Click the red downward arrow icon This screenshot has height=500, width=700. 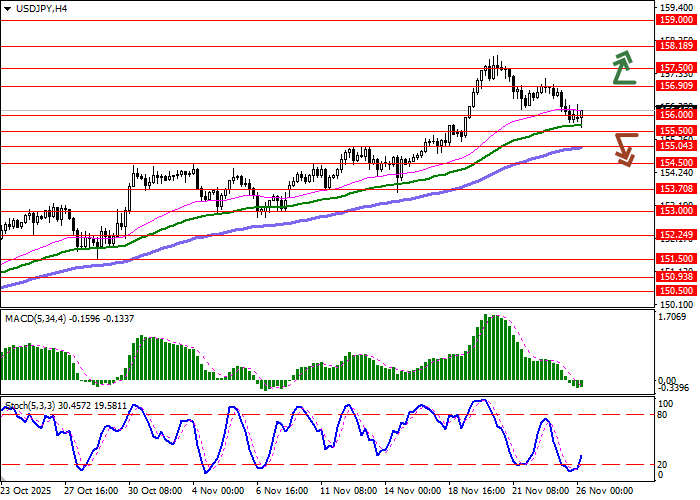coord(626,149)
